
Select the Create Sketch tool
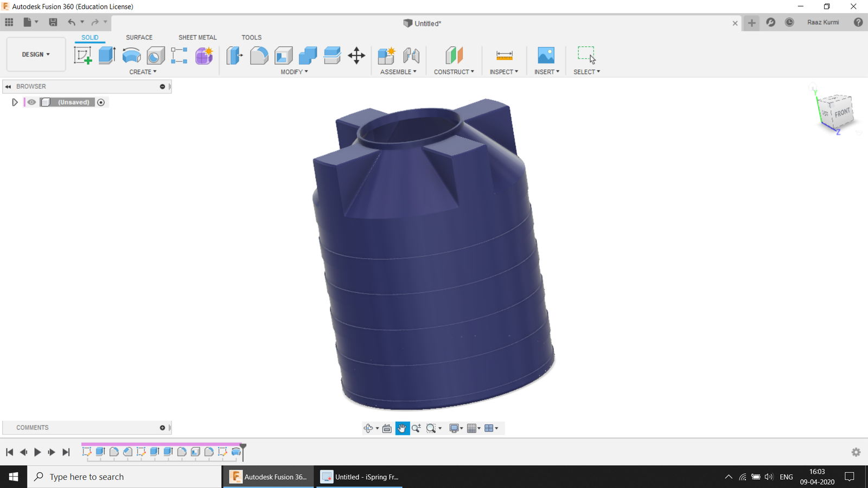click(x=83, y=55)
